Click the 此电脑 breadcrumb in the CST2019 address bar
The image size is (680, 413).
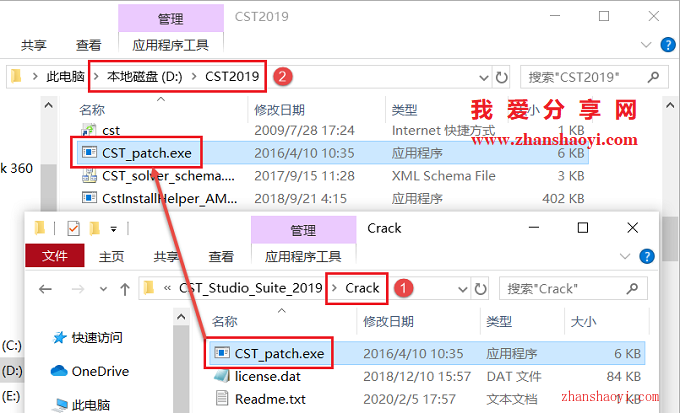point(65,77)
